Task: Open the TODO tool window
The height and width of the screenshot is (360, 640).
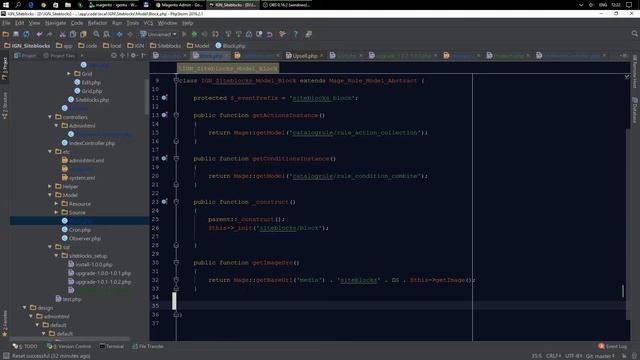Action: click(x=25, y=346)
